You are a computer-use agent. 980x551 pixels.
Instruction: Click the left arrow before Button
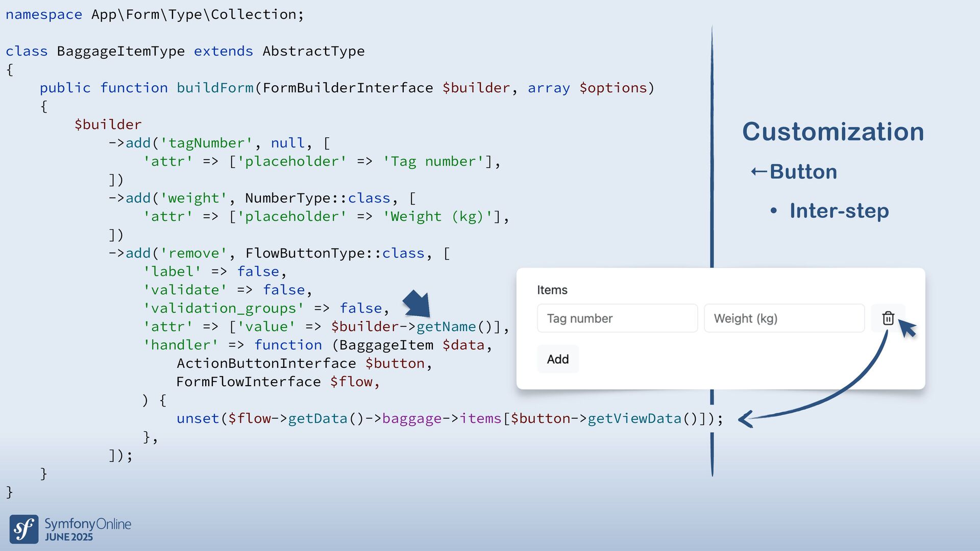click(758, 172)
